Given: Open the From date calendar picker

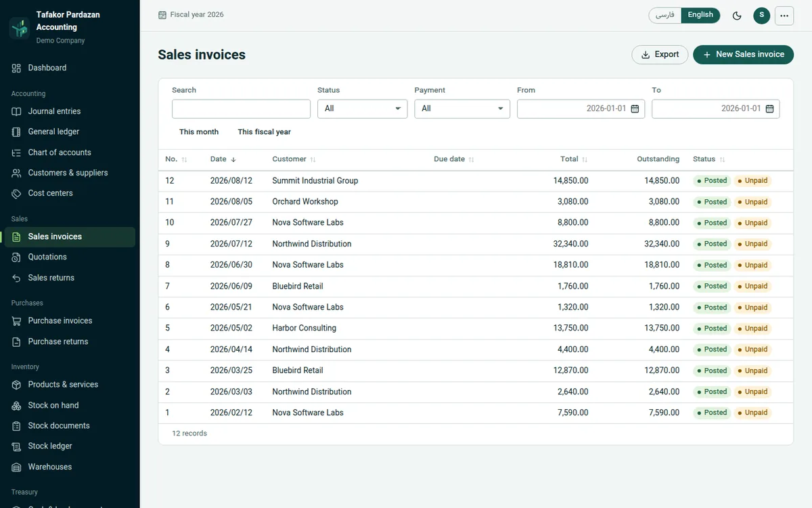Looking at the screenshot, I should tap(635, 109).
